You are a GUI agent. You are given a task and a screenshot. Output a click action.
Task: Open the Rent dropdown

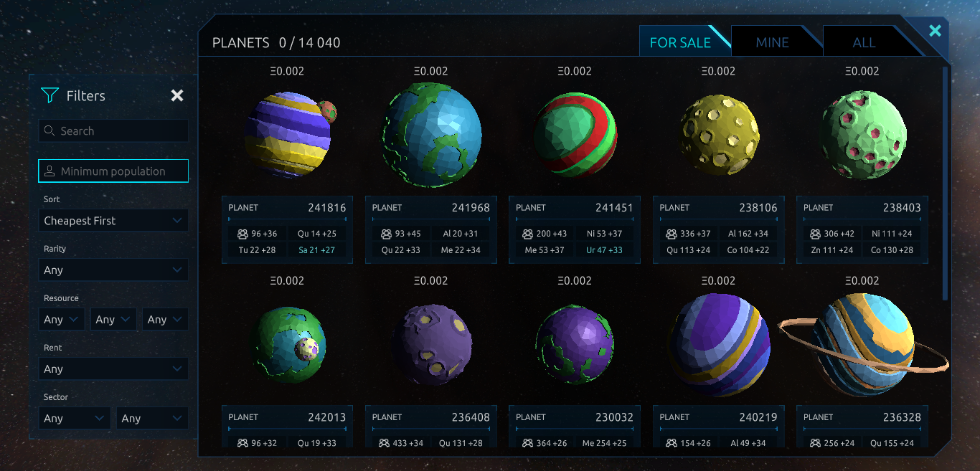tap(113, 368)
